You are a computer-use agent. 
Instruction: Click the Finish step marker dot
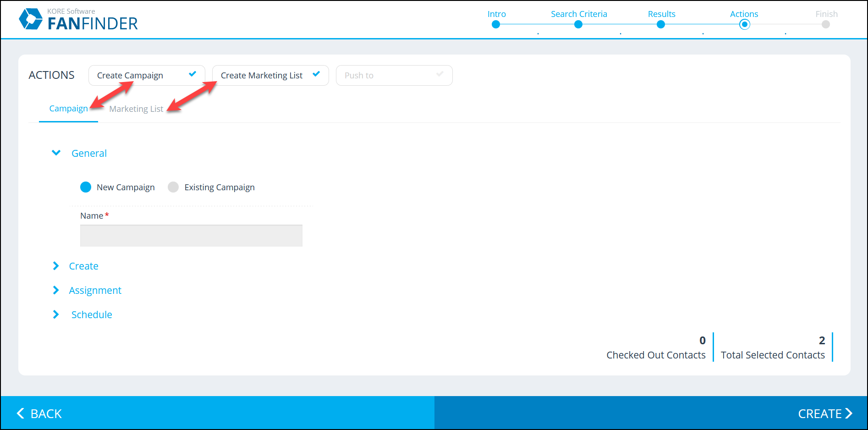point(826,24)
